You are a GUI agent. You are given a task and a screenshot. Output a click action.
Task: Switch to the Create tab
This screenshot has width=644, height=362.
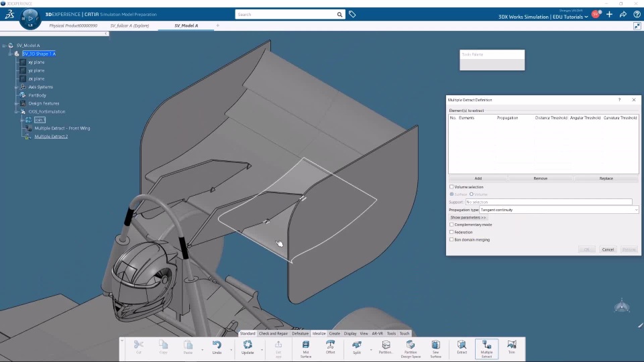(335, 333)
